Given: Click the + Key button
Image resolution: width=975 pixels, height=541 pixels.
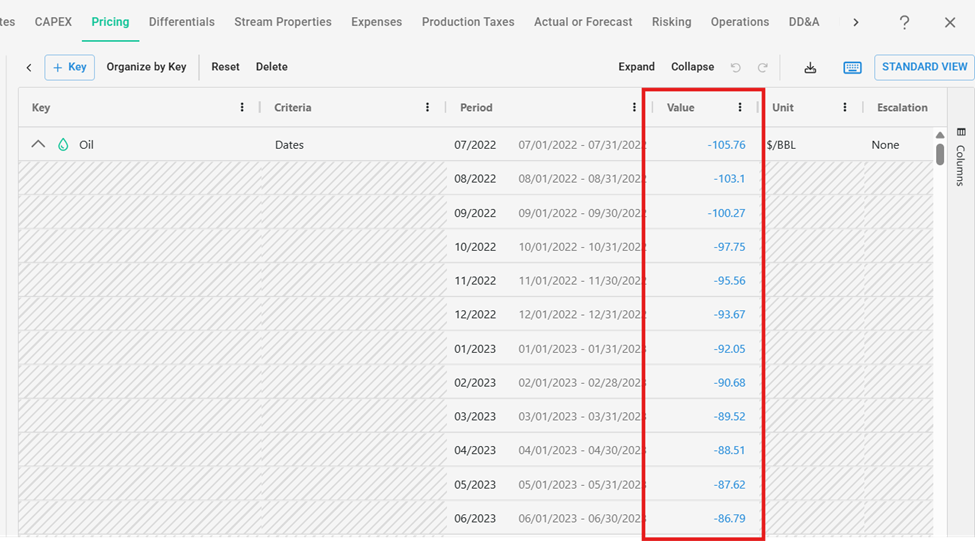Looking at the screenshot, I should [69, 67].
